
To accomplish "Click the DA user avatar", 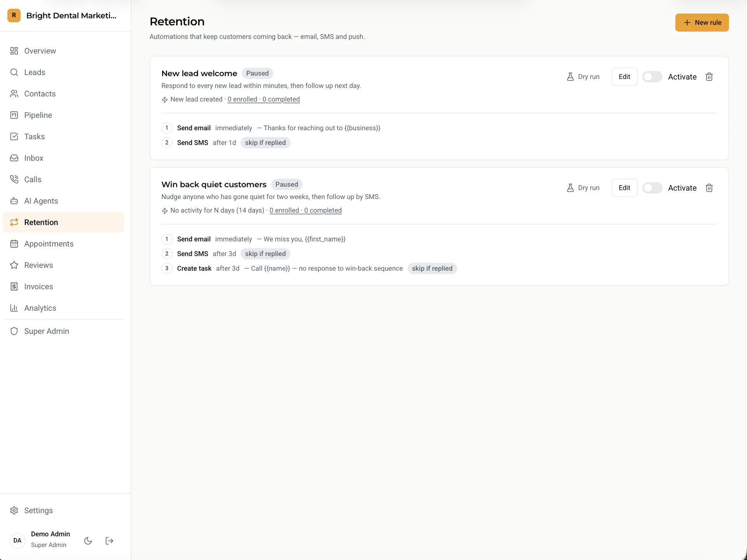I will tap(18, 541).
